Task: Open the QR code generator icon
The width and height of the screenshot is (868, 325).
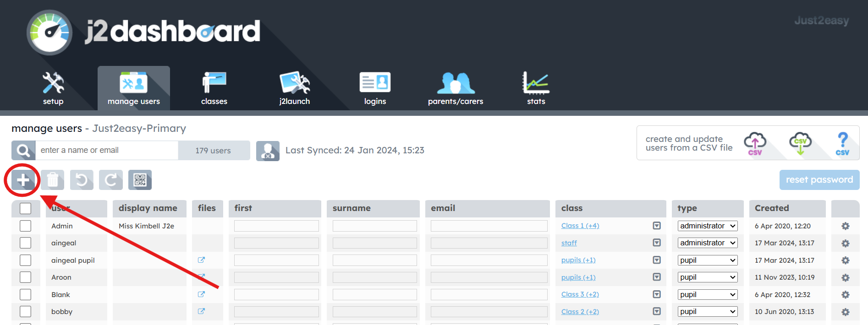Action: click(140, 180)
